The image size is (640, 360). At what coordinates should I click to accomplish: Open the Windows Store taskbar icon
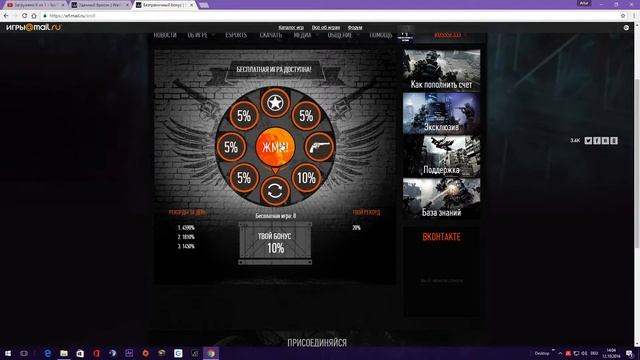[80, 353]
